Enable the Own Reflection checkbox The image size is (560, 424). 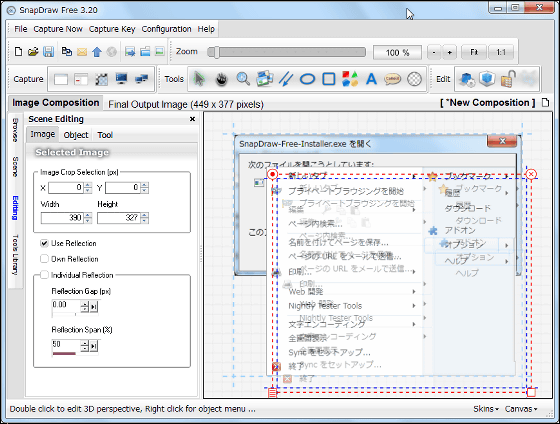(x=44, y=259)
